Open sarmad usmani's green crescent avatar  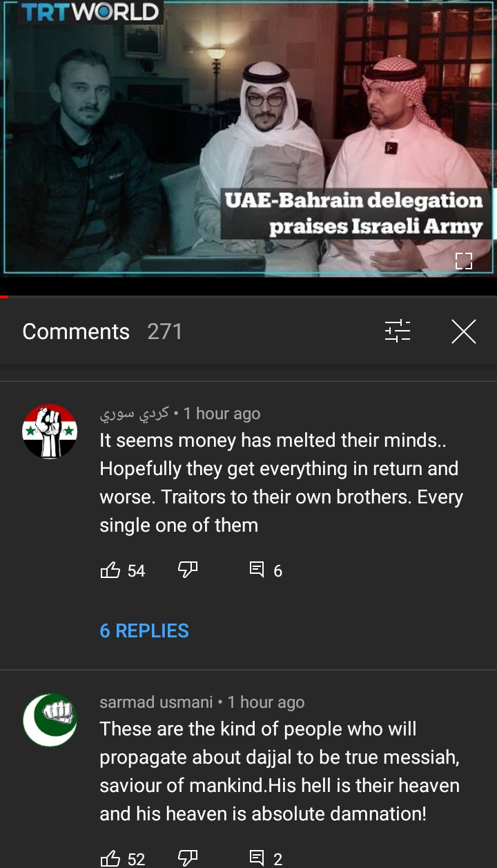click(50, 720)
